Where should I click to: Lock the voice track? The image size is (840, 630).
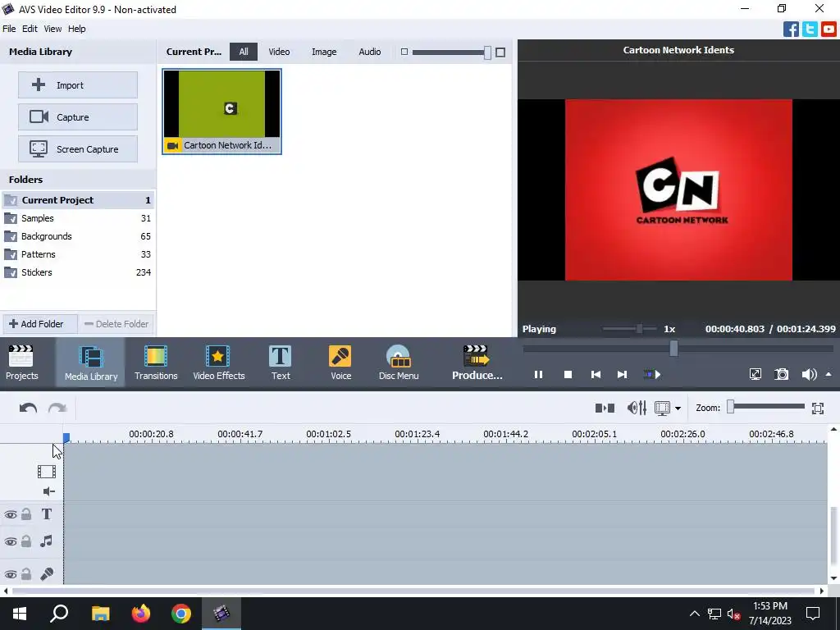click(26, 573)
